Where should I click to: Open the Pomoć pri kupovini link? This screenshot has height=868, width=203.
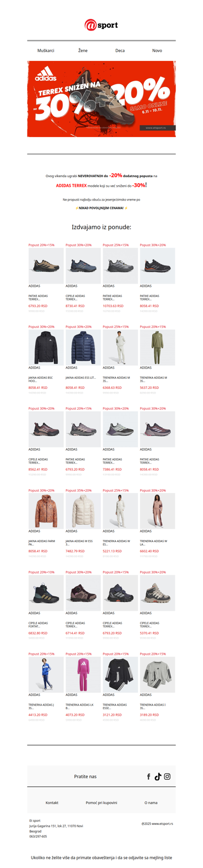click(101, 803)
